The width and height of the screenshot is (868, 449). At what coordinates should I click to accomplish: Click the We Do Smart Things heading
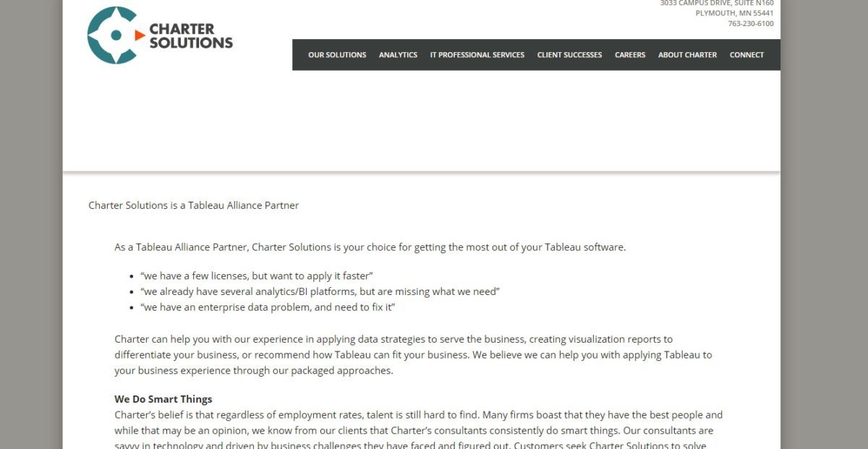click(x=163, y=399)
